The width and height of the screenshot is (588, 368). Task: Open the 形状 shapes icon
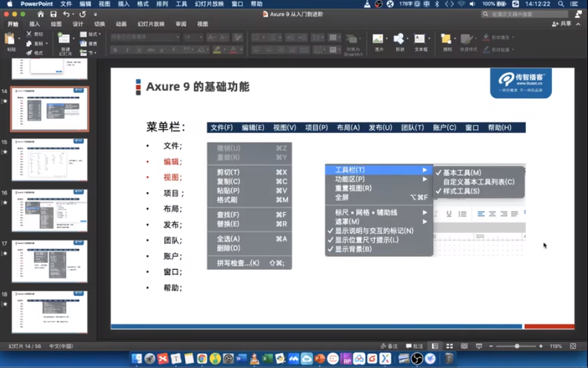tap(400, 40)
